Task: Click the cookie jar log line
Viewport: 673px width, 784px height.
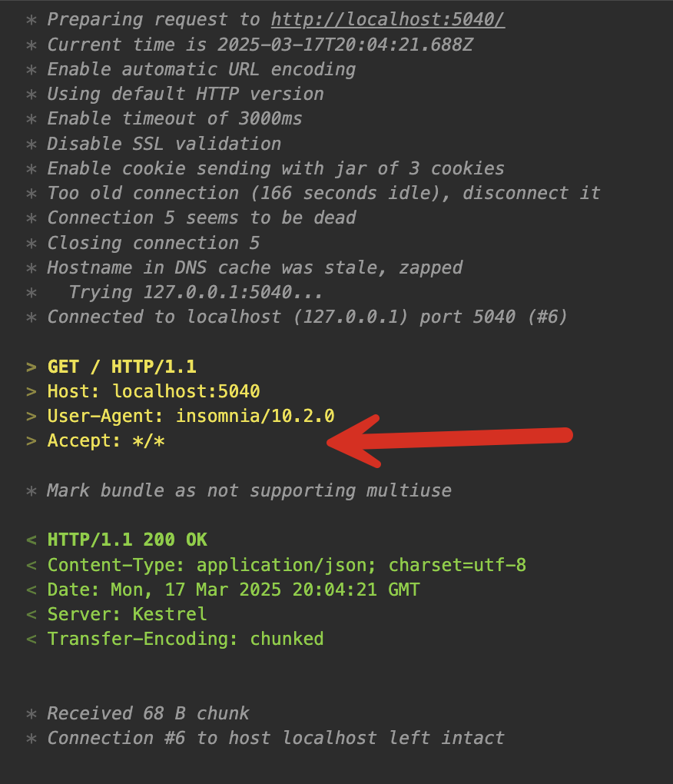Action: (276, 168)
